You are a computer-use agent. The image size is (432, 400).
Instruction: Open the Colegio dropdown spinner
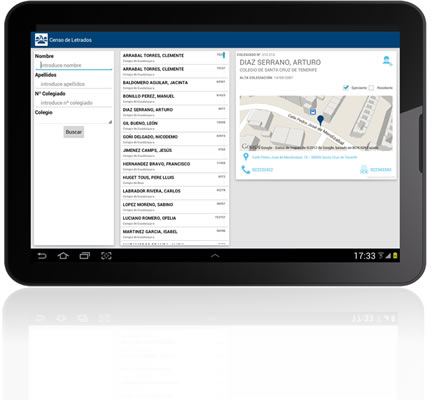click(x=74, y=121)
